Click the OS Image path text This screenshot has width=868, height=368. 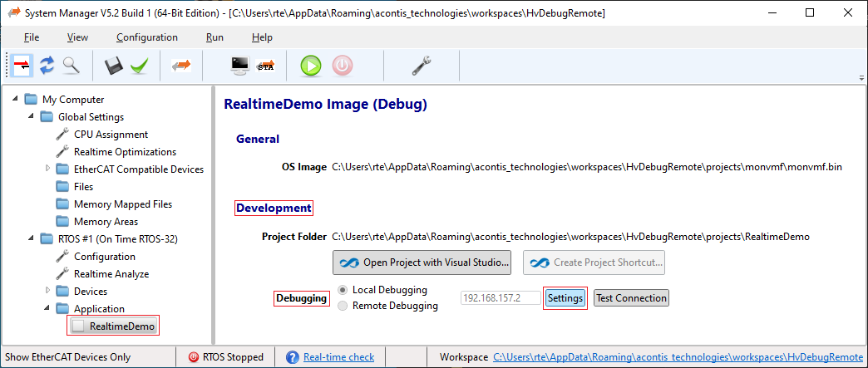587,167
